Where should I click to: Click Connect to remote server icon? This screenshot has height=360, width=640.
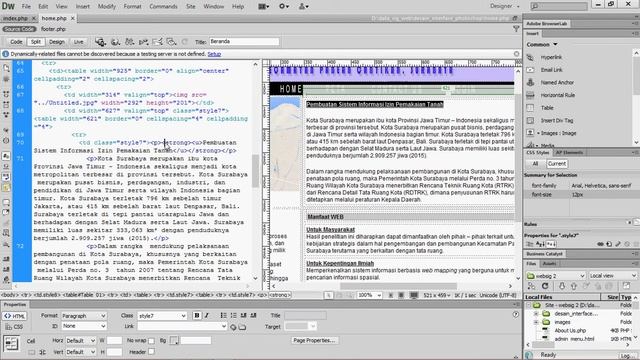[x=531, y=286]
